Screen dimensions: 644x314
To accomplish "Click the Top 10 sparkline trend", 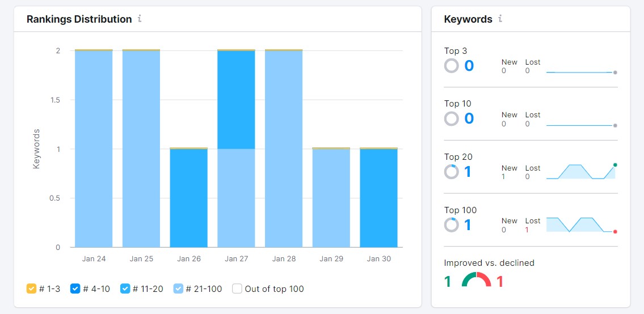I will (x=582, y=125).
